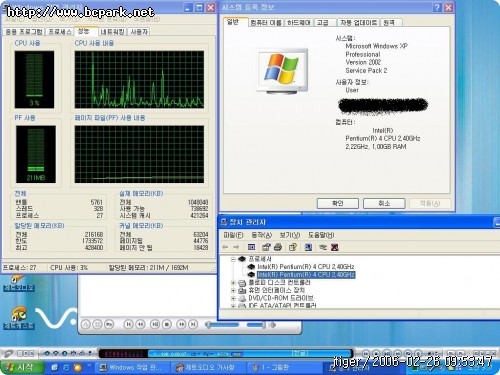Open the 사용자 tab in Task Manager
The image size is (500, 375).
click(x=139, y=32)
